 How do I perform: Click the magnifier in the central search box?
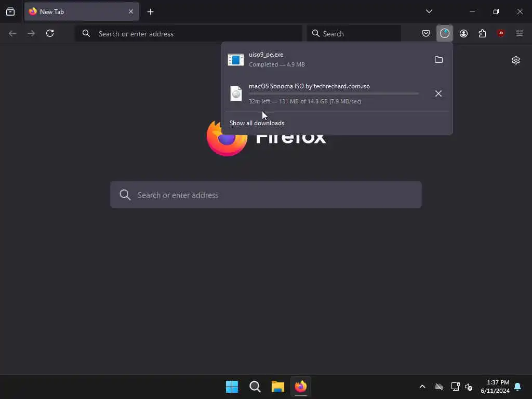tap(125, 195)
